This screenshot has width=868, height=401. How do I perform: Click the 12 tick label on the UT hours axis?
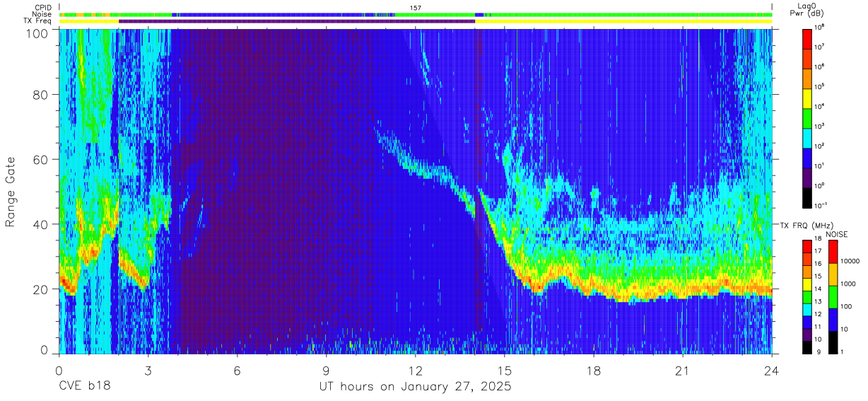coord(416,370)
